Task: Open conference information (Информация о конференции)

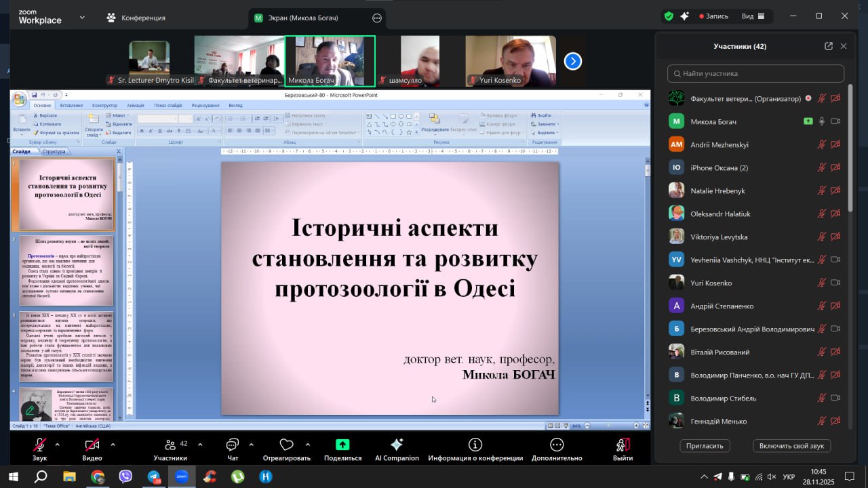Action: pyautogui.click(x=475, y=445)
